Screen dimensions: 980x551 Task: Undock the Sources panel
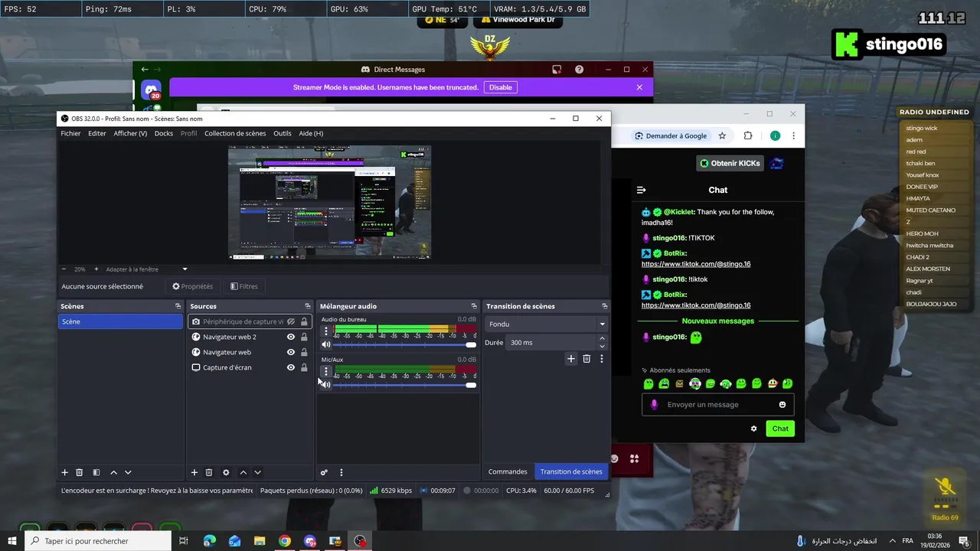click(x=307, y=306)
